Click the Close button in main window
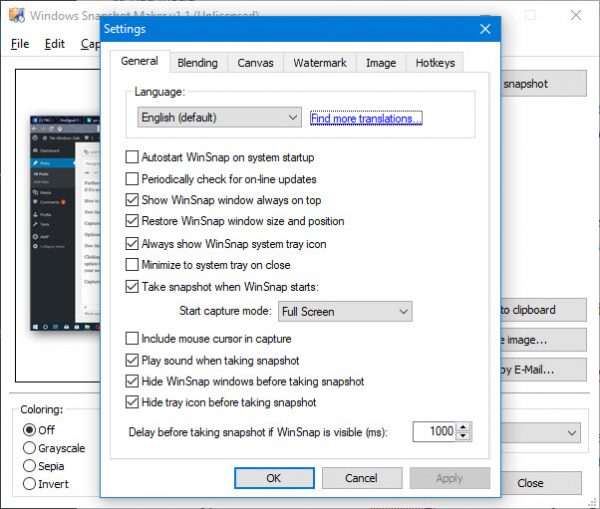The width and height of the screenshot is (600, 509). tap(541, 483)
